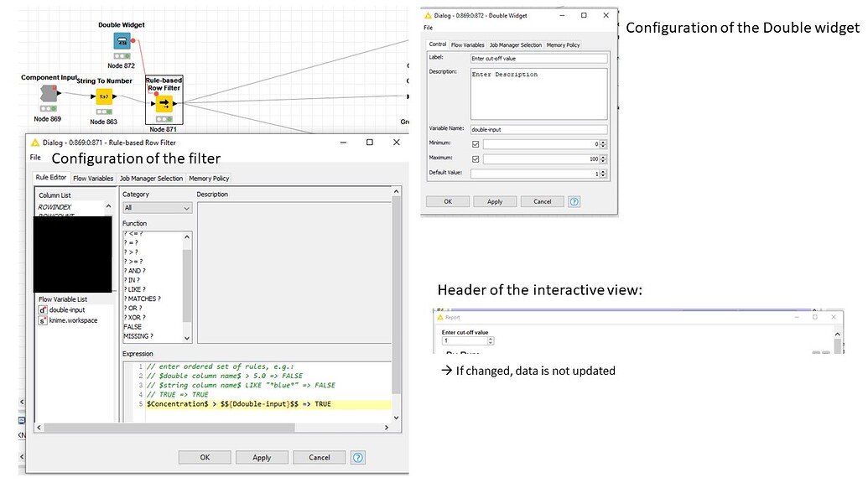Open the Rule-based Row Filter node icon

[162, 102]
